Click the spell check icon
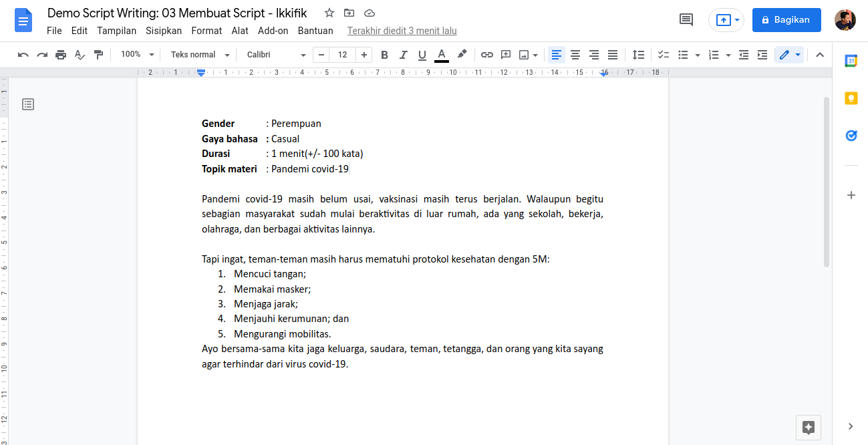The width and height of the screenshot is (868, 445). pyautogui.click(x=80, y=55)
